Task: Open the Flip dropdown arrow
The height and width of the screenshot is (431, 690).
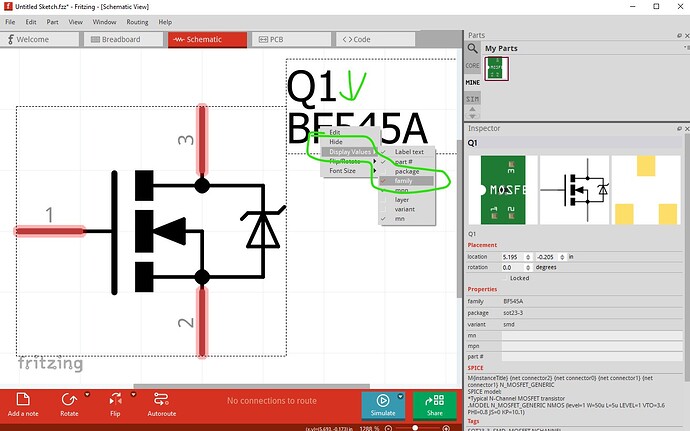Action: pyautogui.click(x=133, y=394)
